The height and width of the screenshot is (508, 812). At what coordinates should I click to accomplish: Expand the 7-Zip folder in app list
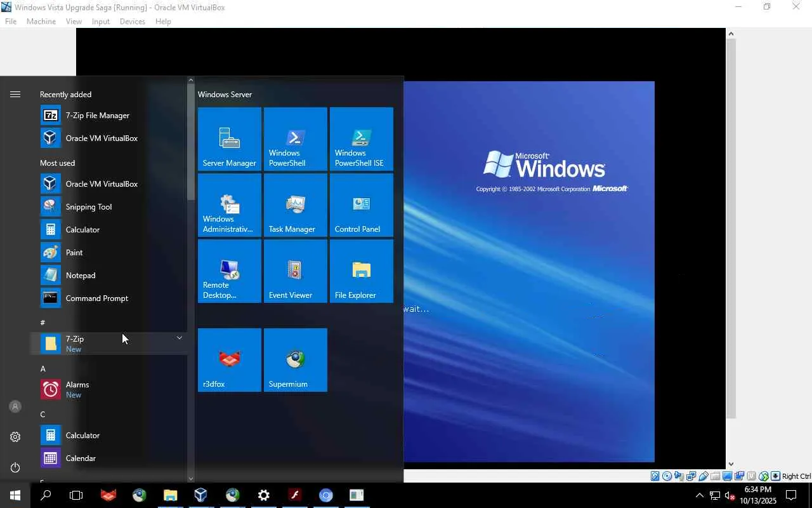[108, 344]
